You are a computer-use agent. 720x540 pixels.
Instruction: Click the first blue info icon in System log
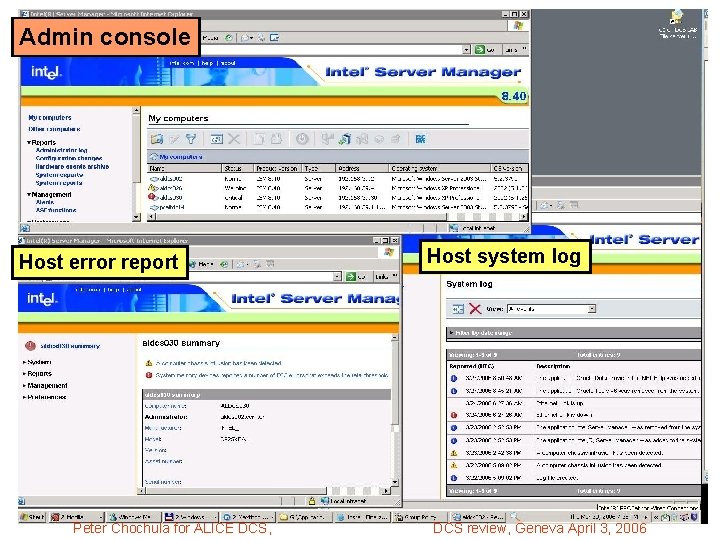[454, 378]
